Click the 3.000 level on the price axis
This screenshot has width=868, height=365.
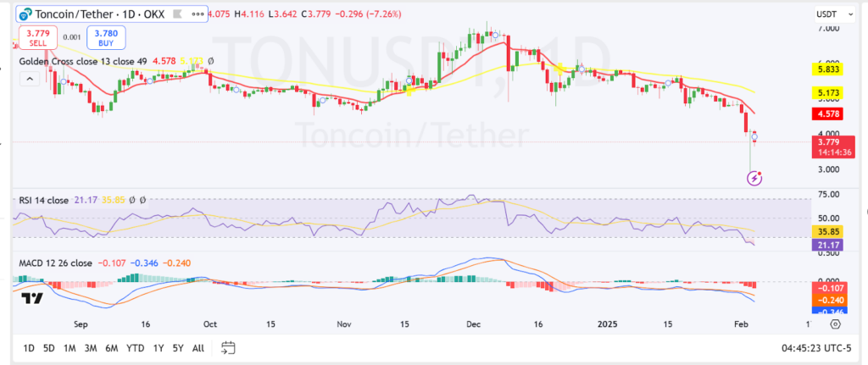(829, 169)
